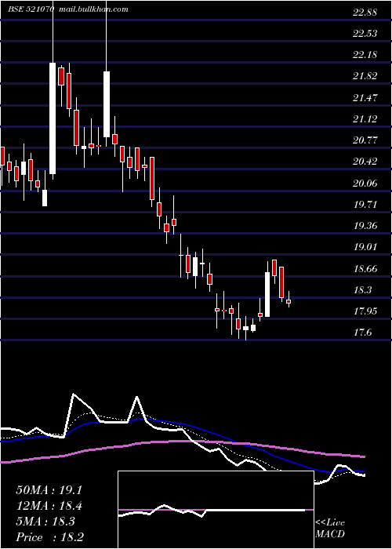Click the 50MA : 19.1 readout
The height and width of the screenshot is (549, 392).
coord(49,490)
